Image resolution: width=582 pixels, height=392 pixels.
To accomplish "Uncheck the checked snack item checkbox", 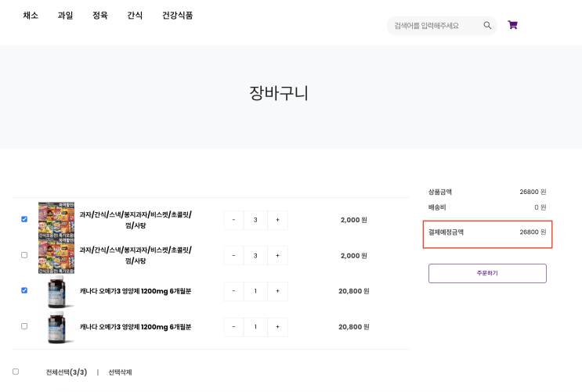I will (x=24, y=219).
